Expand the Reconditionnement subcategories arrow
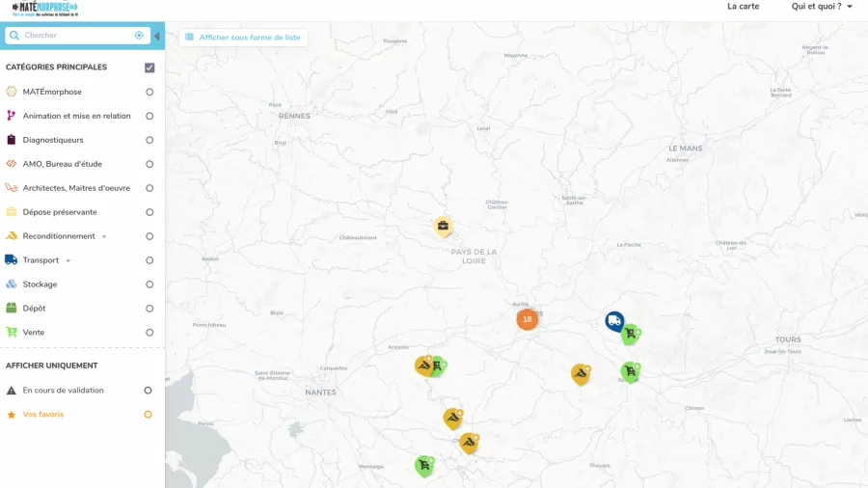Viewport: 868px width, 488px height. [104, 236]
